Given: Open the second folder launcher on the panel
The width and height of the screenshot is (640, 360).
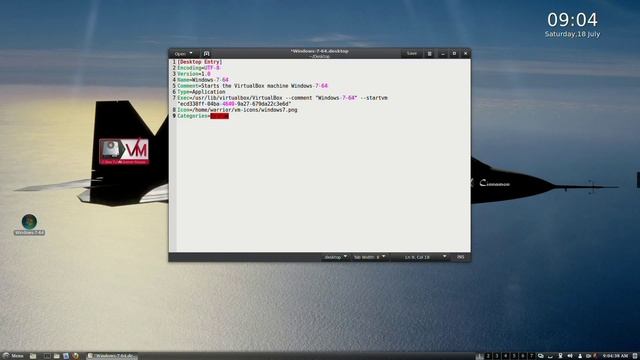Looking at the screenshot, I should (57, 356).
